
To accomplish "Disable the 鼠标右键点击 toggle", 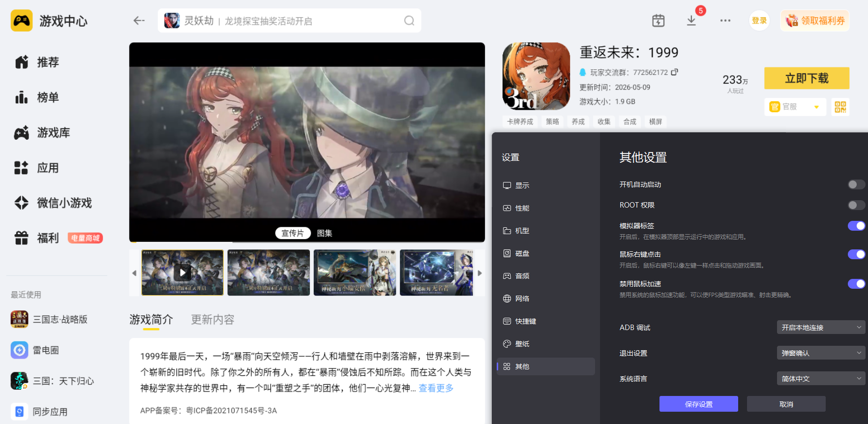I will pos(856,254).
